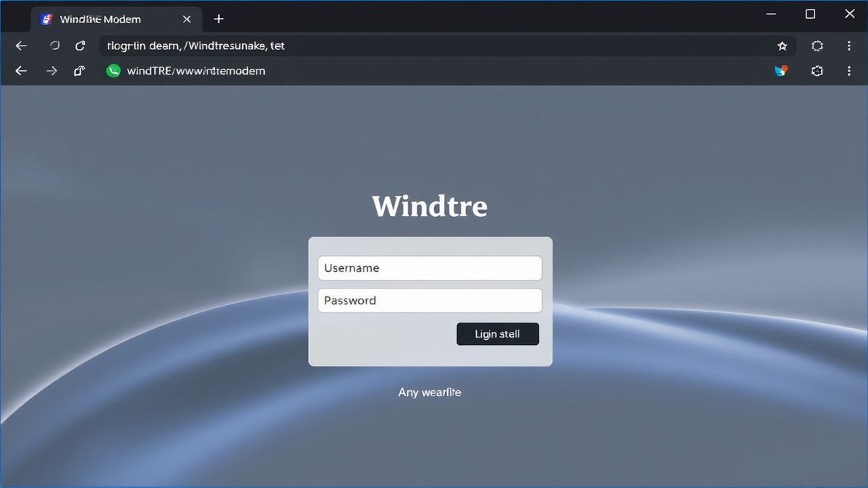The width and height of the screenshot is (868, 488).
Task: Minimize the browser window
Action: pos(771,14)
